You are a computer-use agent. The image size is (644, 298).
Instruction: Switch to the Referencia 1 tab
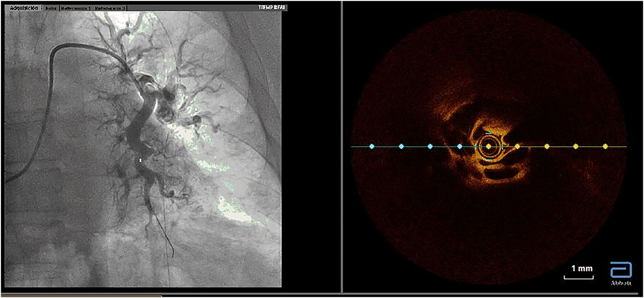75,8
